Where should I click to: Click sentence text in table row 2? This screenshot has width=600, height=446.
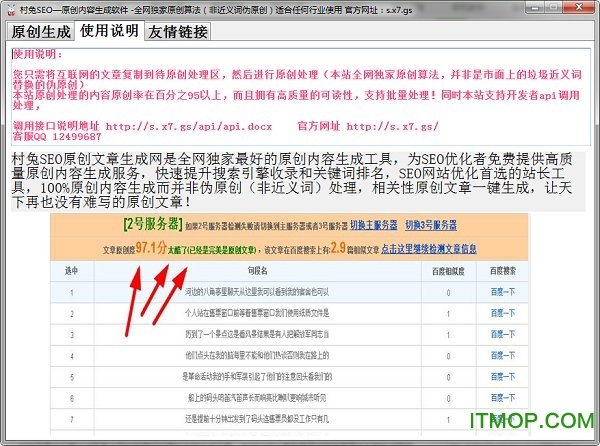(x=257, y=313)
